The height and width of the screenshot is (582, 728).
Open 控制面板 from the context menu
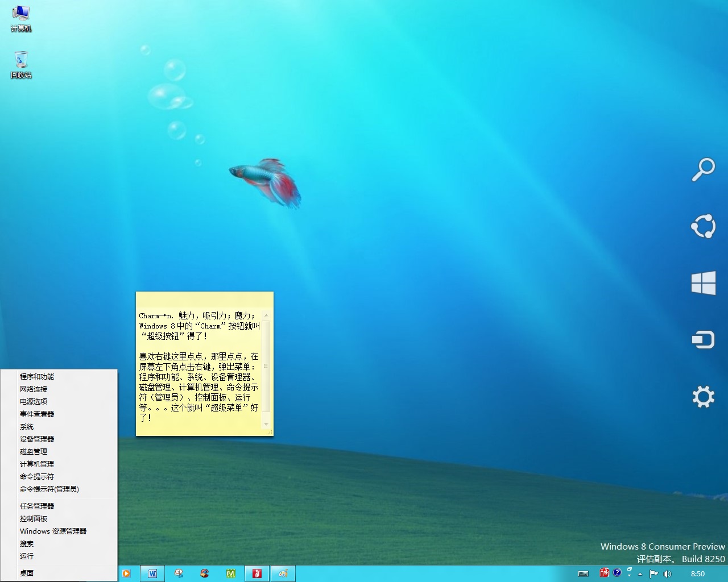point(35,518)
